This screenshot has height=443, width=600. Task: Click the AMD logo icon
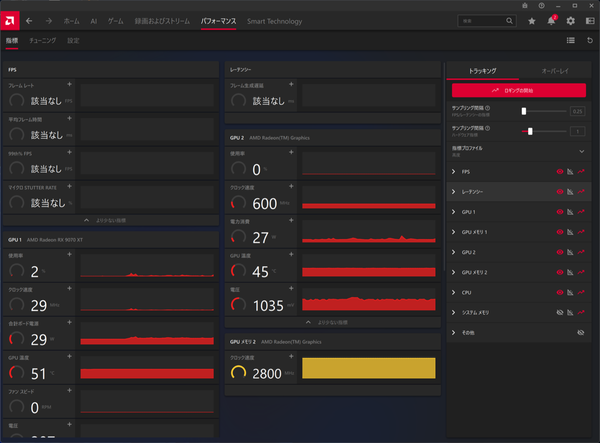pos(11,20)
